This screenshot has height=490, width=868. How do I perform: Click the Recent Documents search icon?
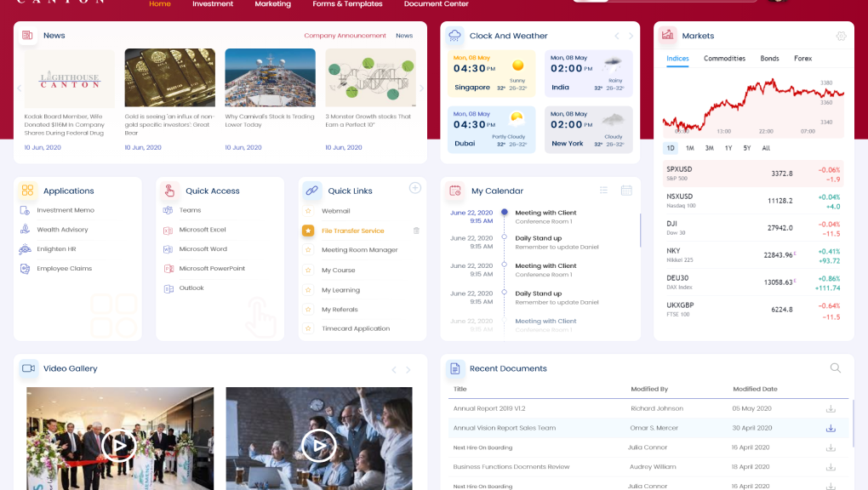click(x=836, y=368)
